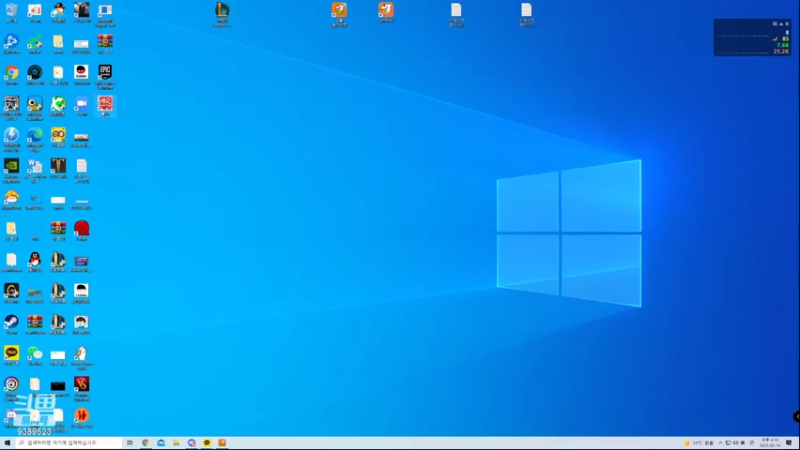Select the Recycle Bin desktop icon
The image size is (800, 450).
click(x=11, y=12)
